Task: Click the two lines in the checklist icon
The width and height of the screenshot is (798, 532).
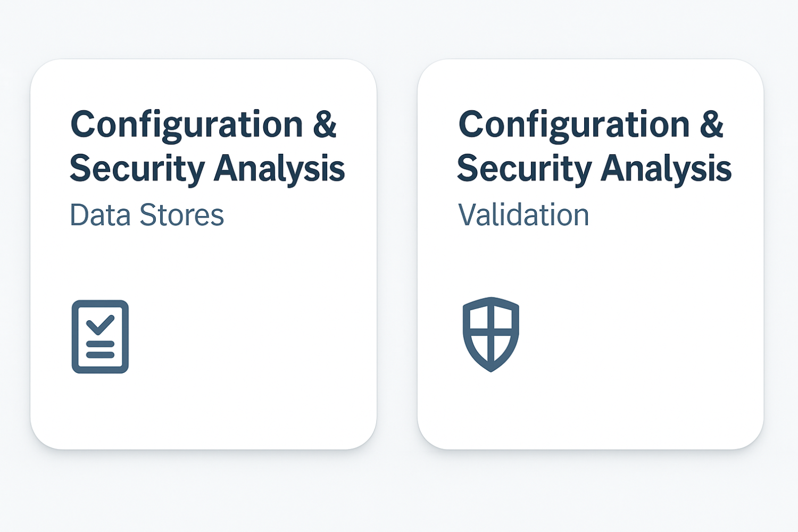Action: coord(100,350)
